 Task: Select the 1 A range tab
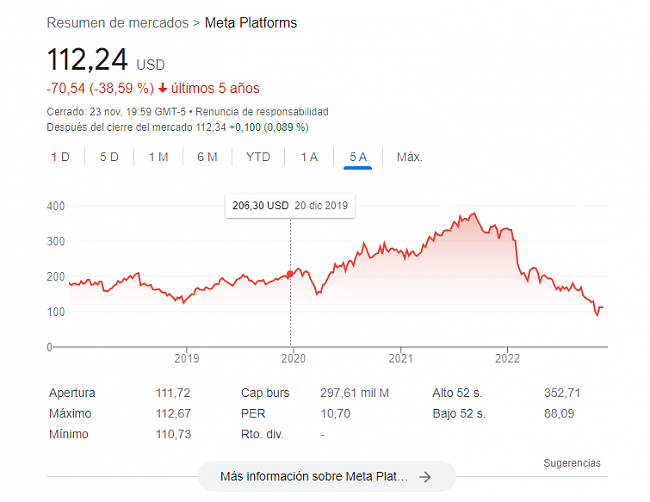click(309, 157)
